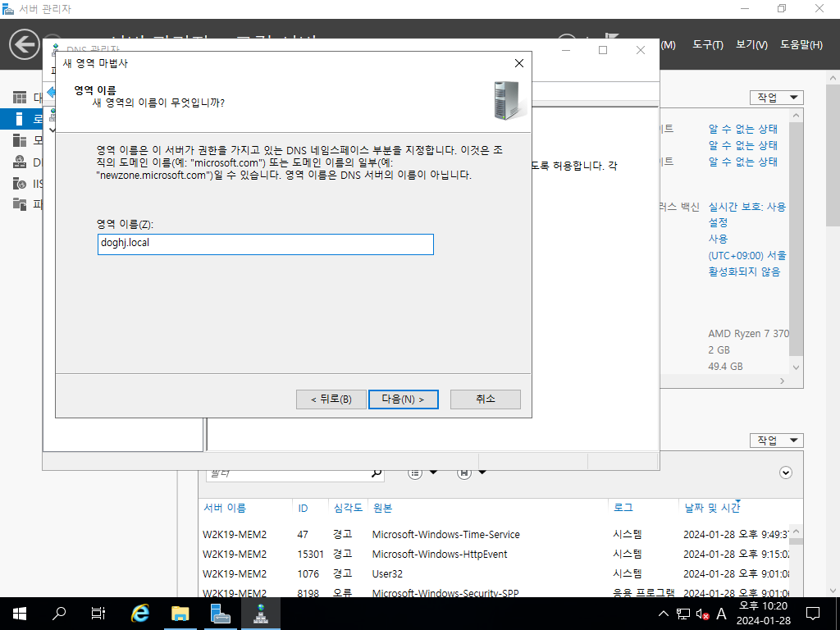Image resolution: width=840 pixels, height=630 pixels.
Task: Open 도구(T) menu in Server Manager
Action: (708, 45)
